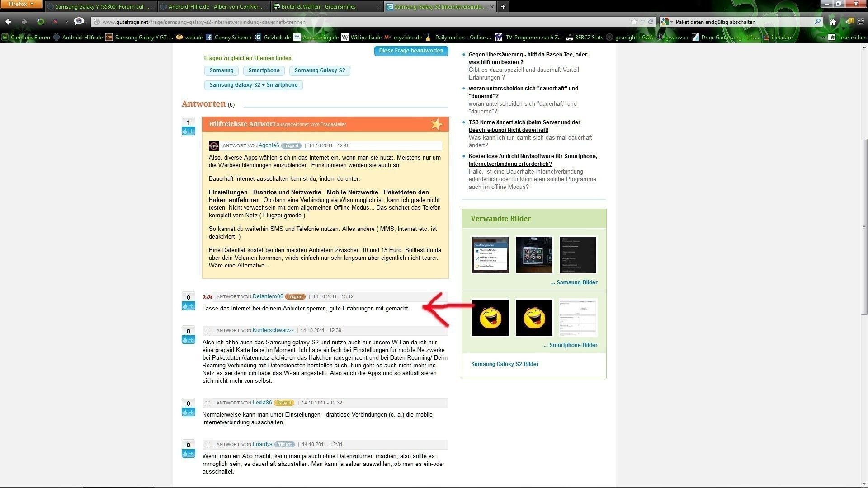Upvote Delantero06's answer with thumbs-up
The image size is (868, 488).
point(189,306)
